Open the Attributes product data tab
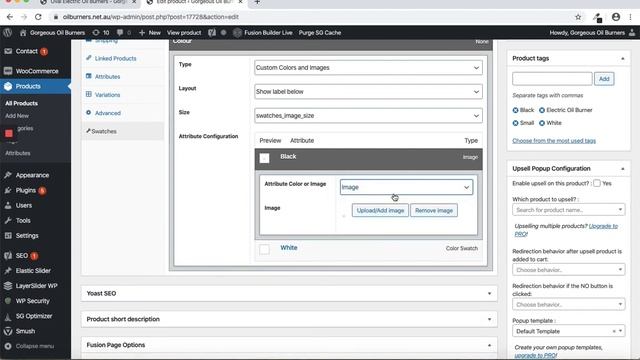 pos(107,77)
